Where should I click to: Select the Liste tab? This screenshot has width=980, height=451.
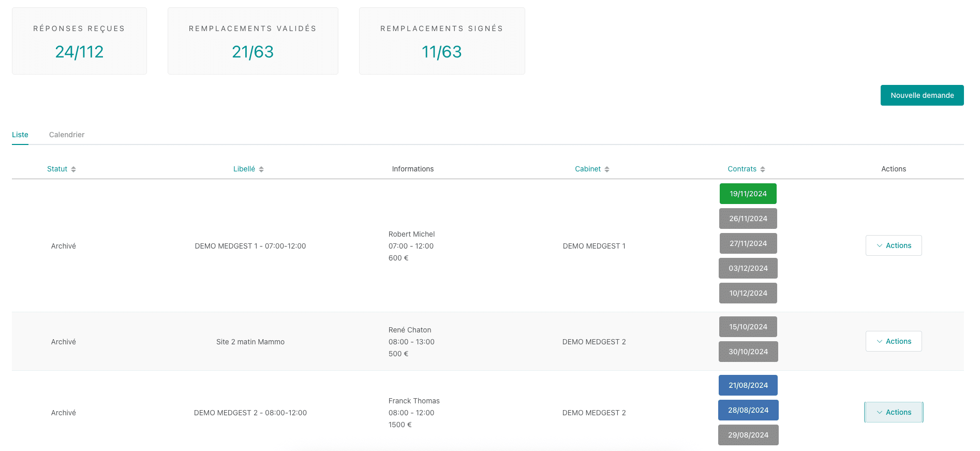click(20, 135)
